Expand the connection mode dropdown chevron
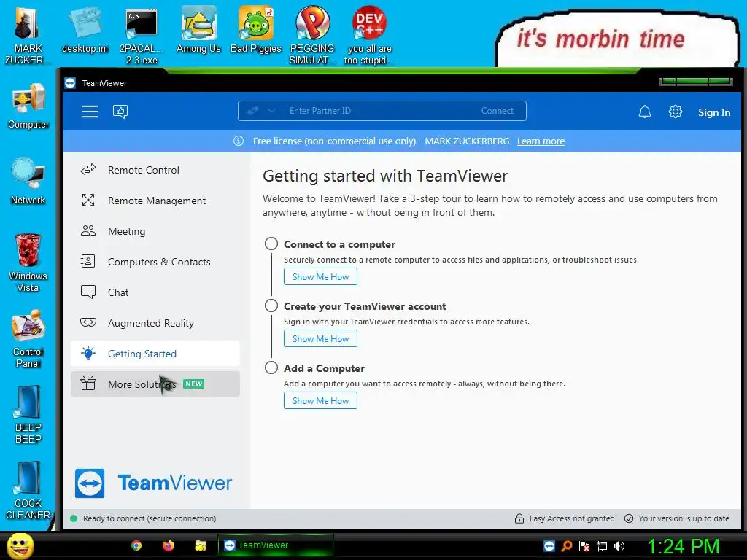Screen dimensions: 747x560 click(271, 111)
